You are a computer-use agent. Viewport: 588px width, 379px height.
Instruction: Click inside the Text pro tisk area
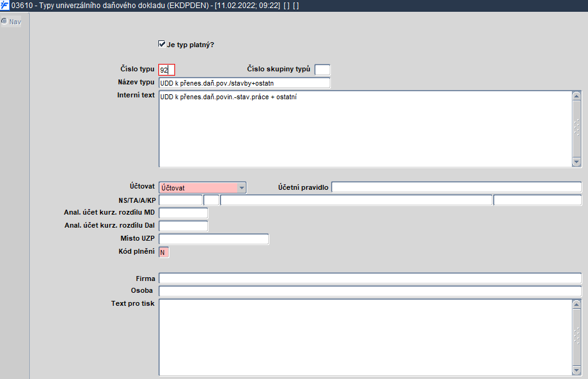coord(366,337)
